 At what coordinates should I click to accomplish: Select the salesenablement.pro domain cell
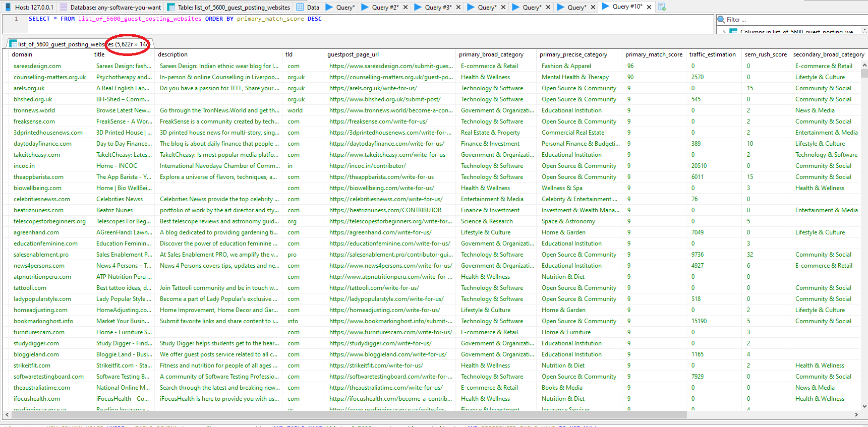pos(50,255)
